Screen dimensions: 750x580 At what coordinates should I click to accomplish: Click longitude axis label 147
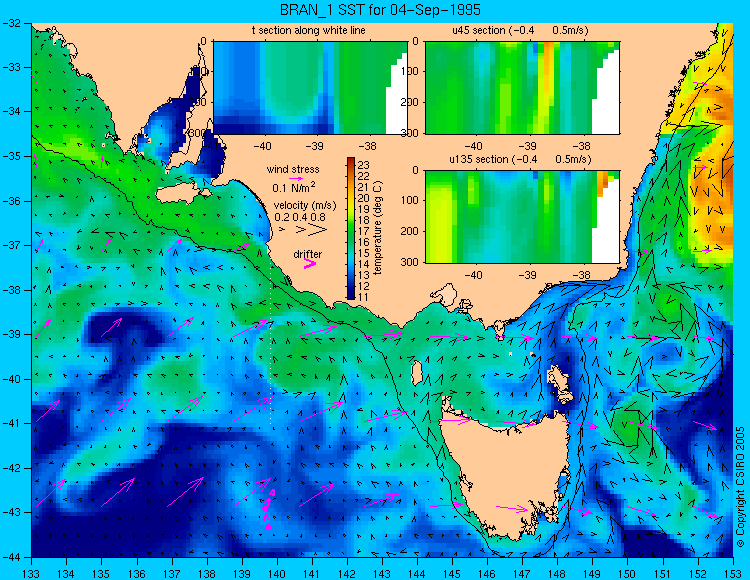(522, 574)
